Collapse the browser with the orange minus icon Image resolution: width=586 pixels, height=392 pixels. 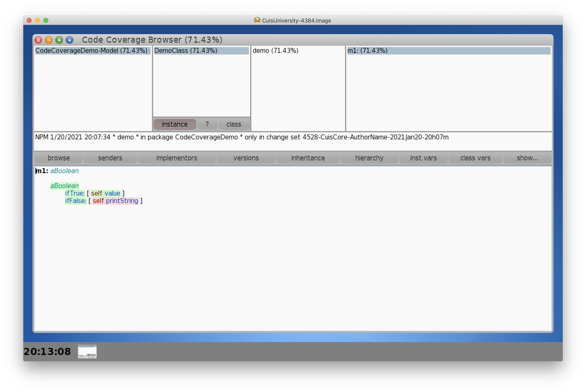coord(49,40)
